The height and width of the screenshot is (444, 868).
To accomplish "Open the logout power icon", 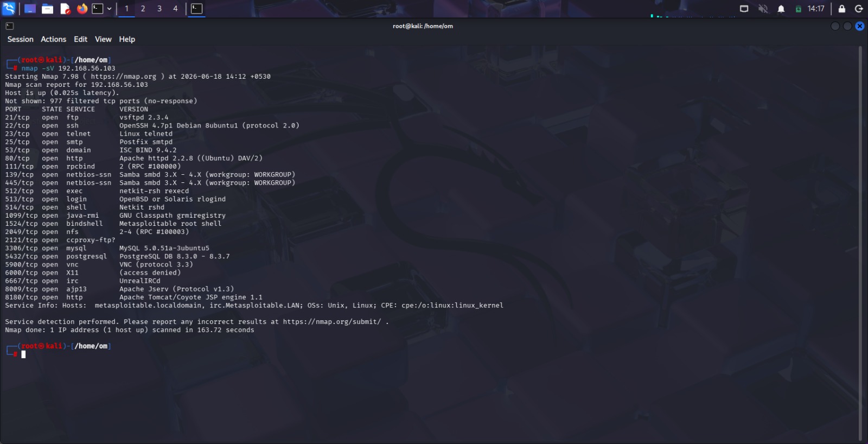I will (x=859, y=9).
